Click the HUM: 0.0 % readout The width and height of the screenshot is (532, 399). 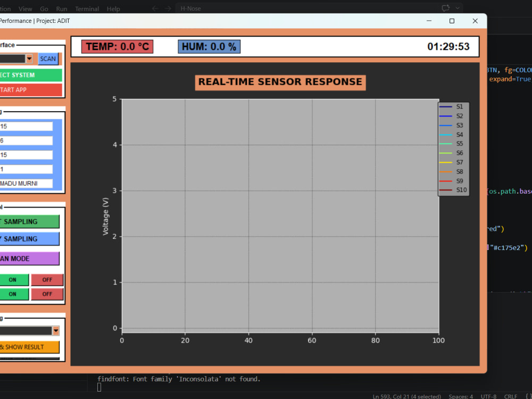pyautogui.click(x=209, y=46)
